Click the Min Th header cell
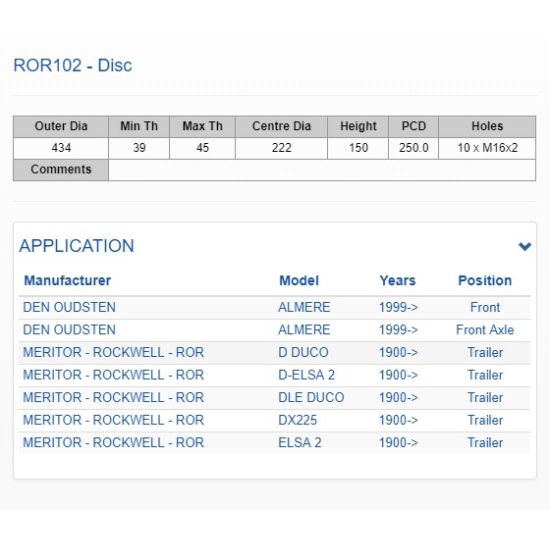Screen dimensions: 550x550 click(139, 127)
